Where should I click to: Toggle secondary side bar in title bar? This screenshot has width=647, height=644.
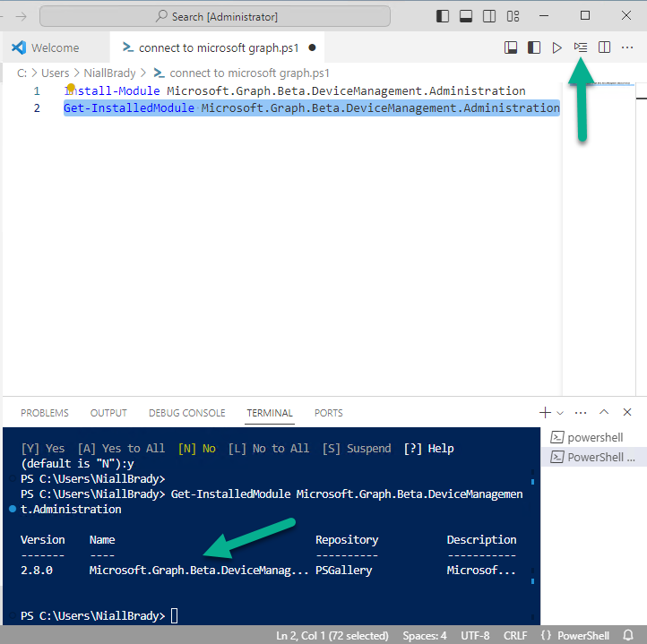[489, 16]
